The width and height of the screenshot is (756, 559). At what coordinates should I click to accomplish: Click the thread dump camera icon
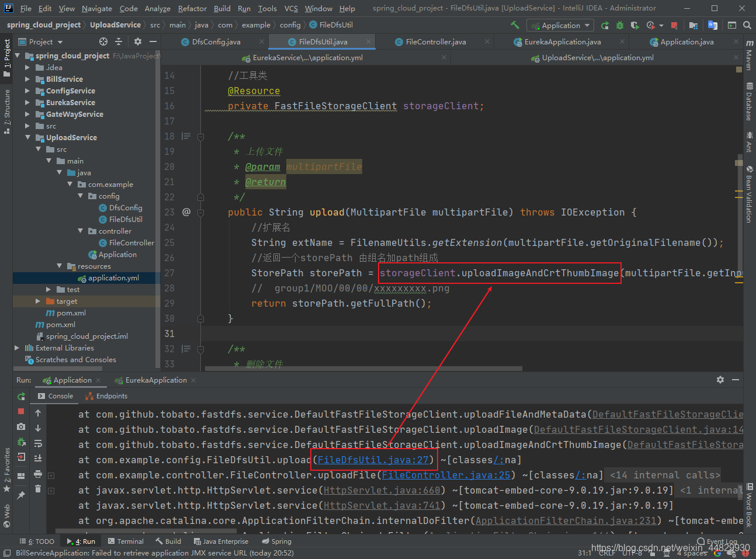tap(21, 426)
